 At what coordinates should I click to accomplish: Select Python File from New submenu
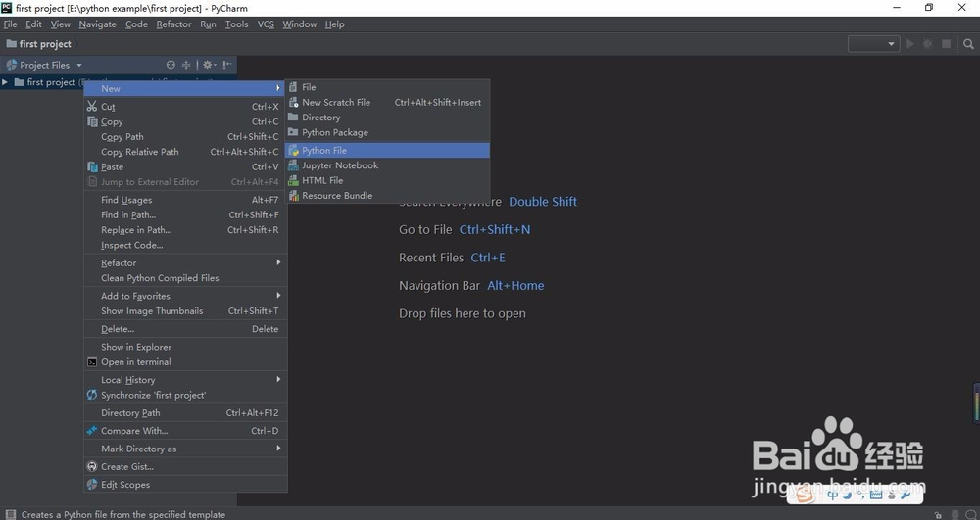(324, 151)
